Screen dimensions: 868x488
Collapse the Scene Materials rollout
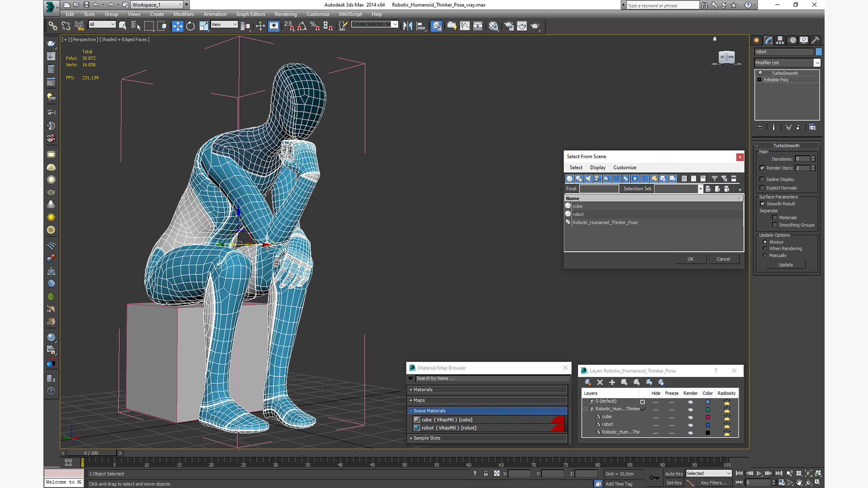(487, 411)
